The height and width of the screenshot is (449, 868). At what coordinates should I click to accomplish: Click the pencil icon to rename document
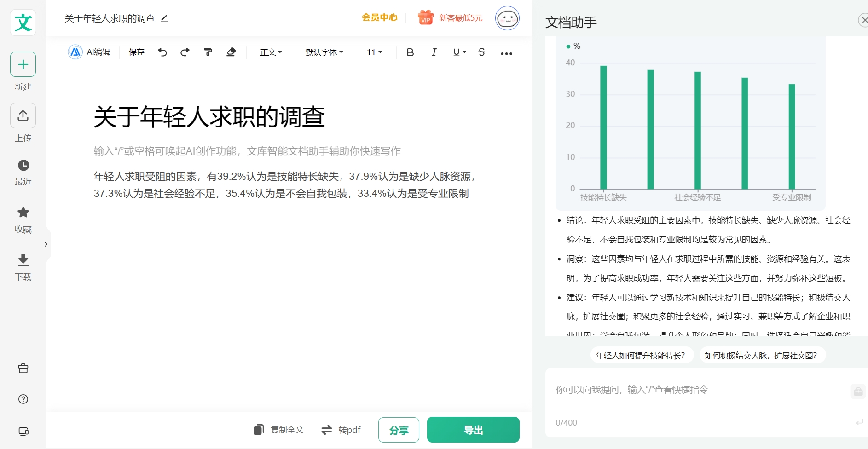(x=164, y=18)
